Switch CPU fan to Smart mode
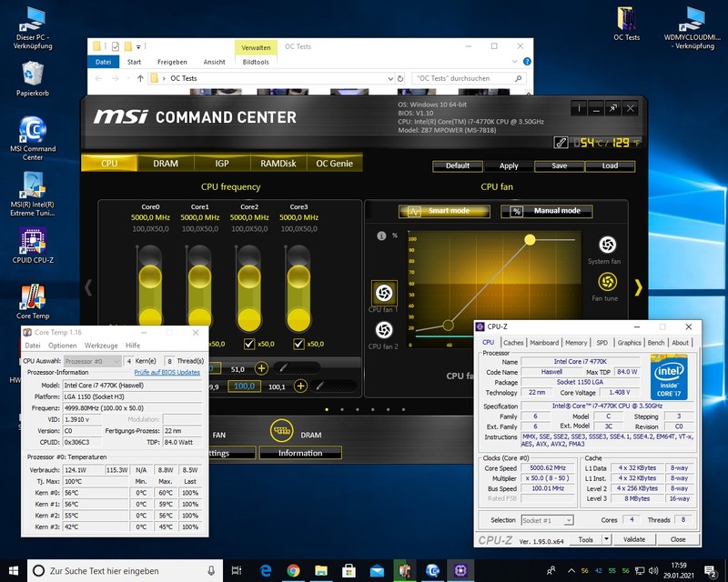This screenshot has height=582, width=728. (444, 211)
